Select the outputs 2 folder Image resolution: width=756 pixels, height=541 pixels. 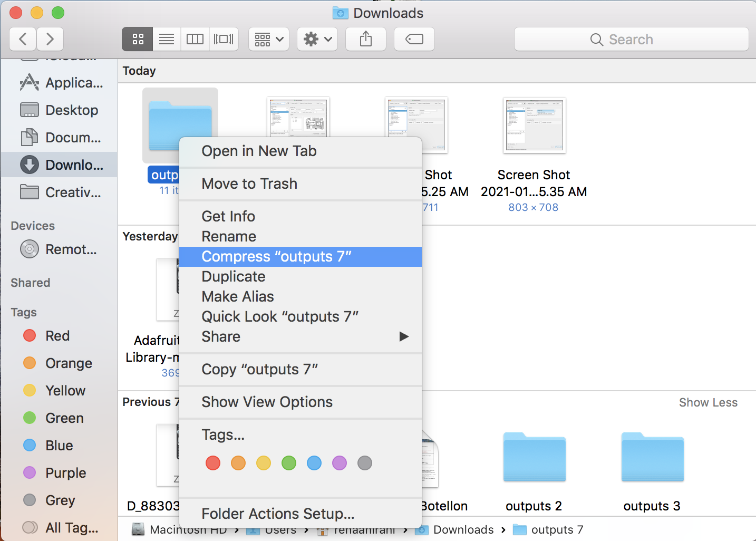coord(534,457)
